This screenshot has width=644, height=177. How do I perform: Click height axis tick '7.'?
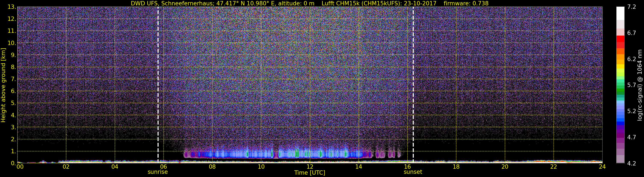coord(13,79)
